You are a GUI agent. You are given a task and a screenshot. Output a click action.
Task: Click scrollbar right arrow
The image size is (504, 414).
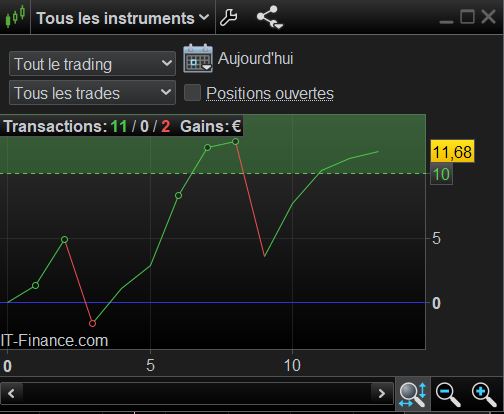point(382,394)
